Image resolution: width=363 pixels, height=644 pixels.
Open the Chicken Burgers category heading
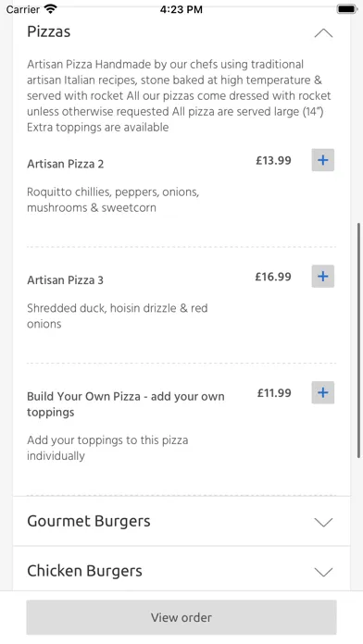[x=84, y=571]
